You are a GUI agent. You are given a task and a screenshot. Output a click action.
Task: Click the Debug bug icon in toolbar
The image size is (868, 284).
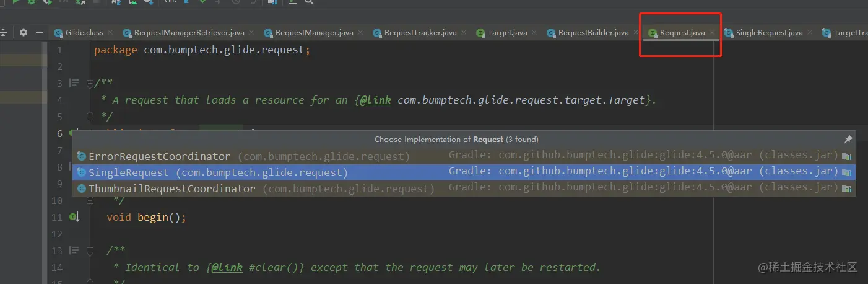32,2
